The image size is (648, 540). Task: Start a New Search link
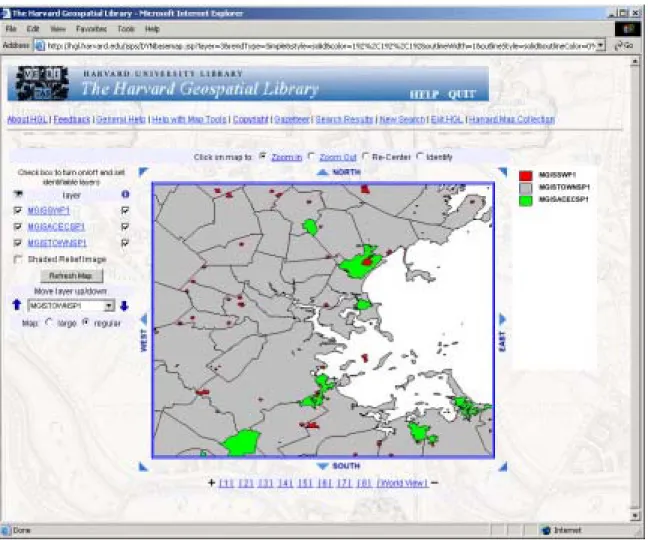pyautogui.click(x=402, y=119)
